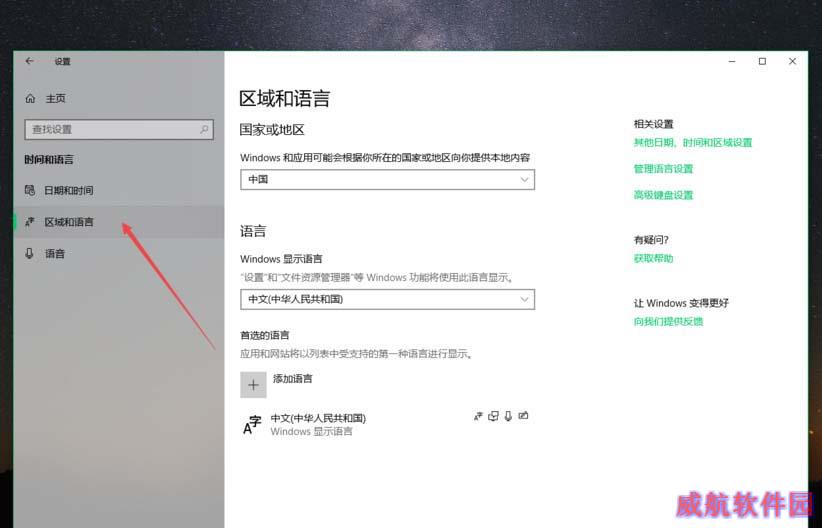Image resolution: width=822 pixels, height=528 pixels.
Task: Minimize the settings window
Action: pyautogui.click(x=732, y=61)
